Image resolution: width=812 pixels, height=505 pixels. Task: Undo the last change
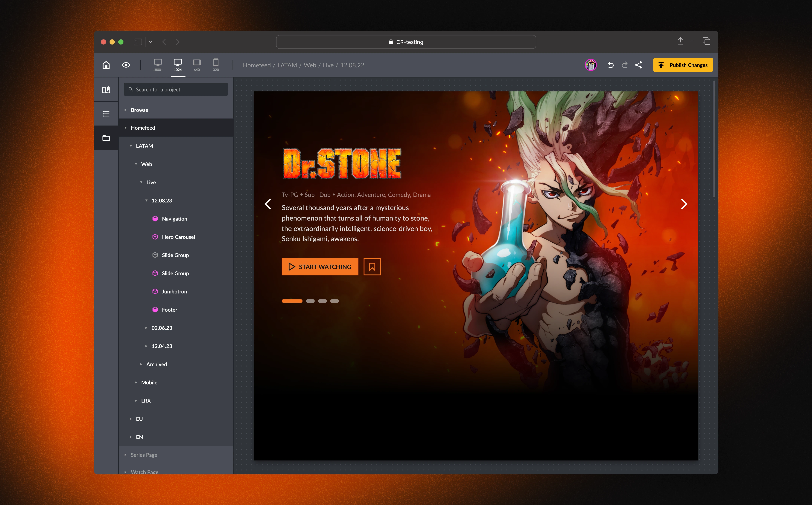coord(611,65)
